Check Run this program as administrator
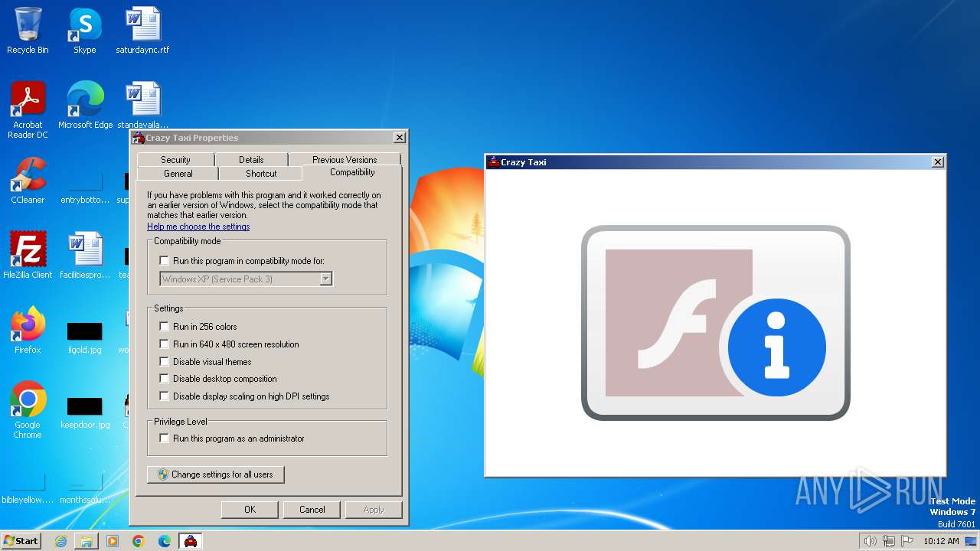This screenshot has height=551, width=980. [164, 439]
